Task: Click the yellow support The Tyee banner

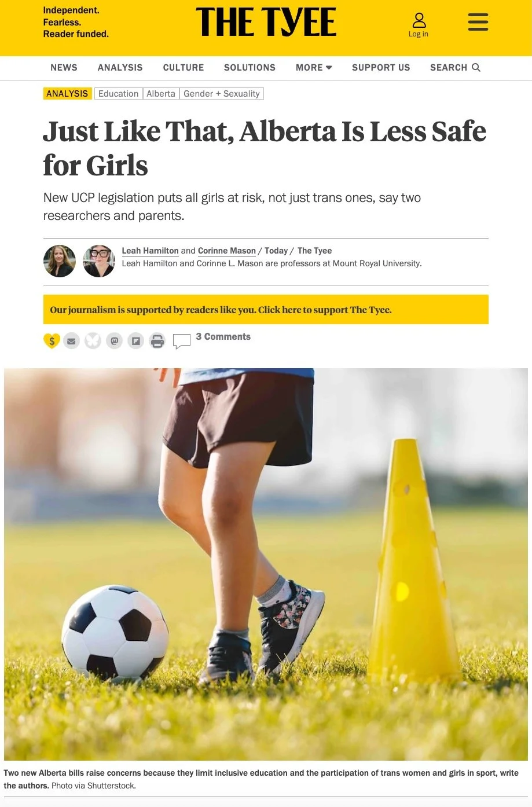Action: click(x=266, y=310)
